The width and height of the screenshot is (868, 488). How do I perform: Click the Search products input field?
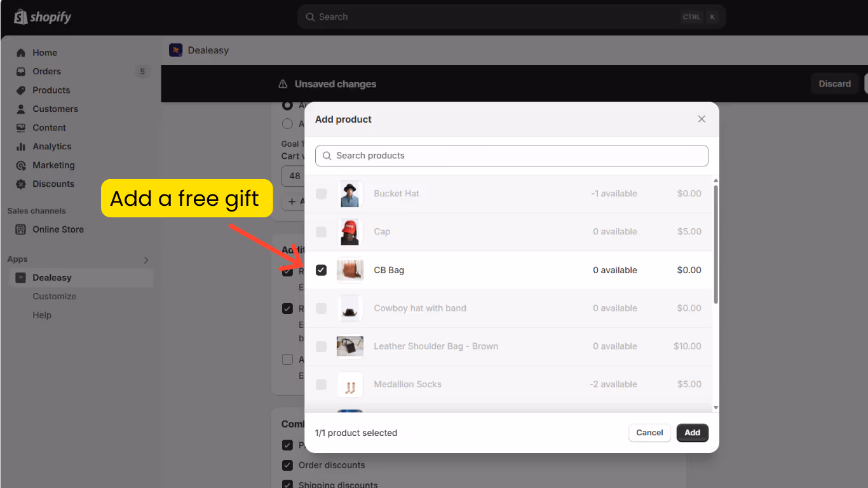(x=512, y=156)
